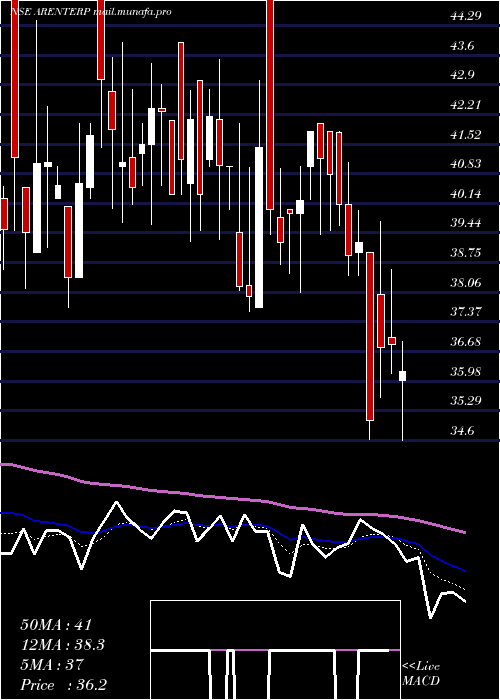
Task: Click the 38.06 price axis label
Action: (466, 282)
